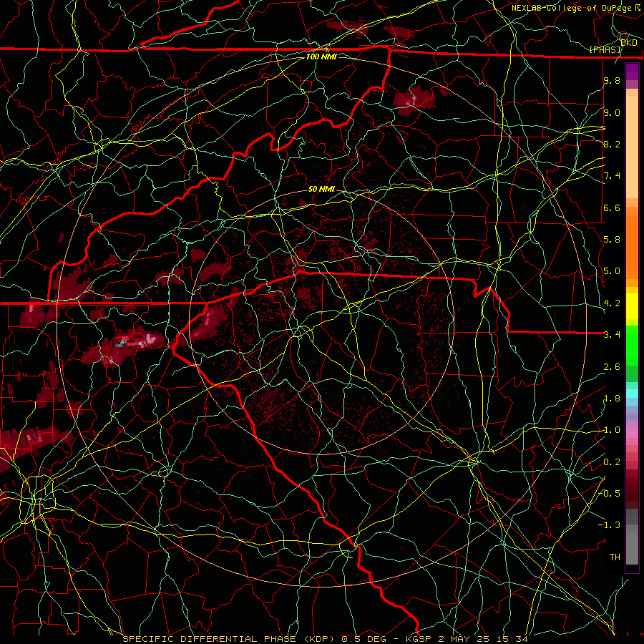
Task: Click the 1.8 scale value
Action: coord(612,399)
